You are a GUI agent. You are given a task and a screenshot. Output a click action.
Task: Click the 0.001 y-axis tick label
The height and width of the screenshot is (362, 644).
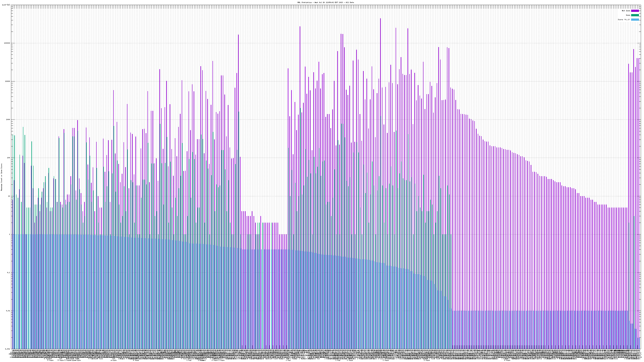[8, 349]
